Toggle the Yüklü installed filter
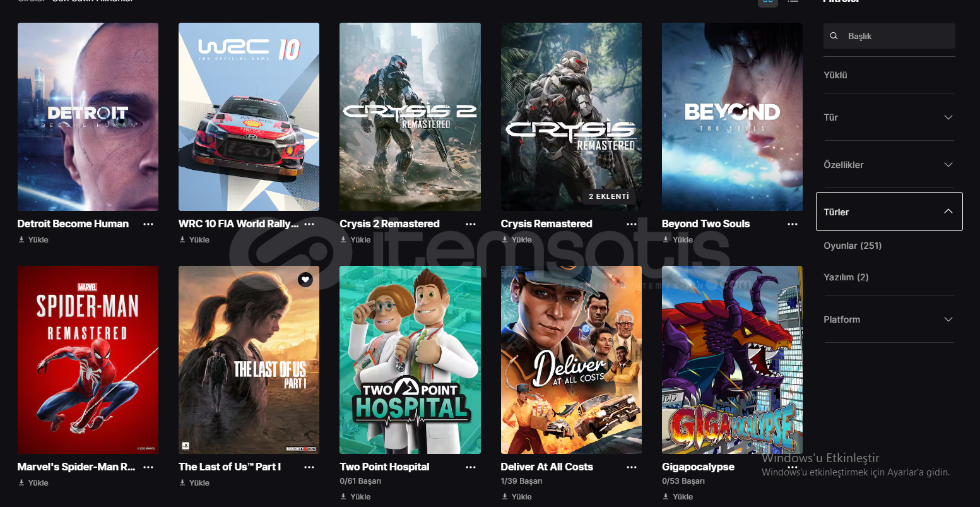980x507 pixels. pyautogui.click(x=835, y=75)
